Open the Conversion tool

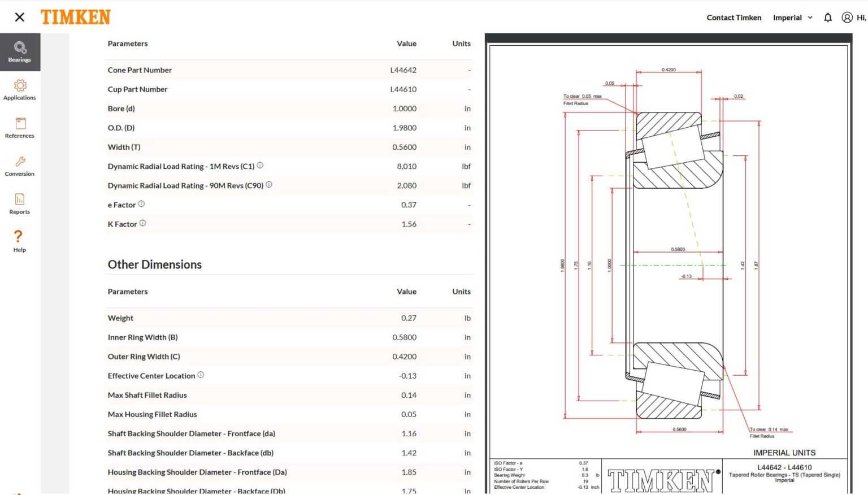20,165
